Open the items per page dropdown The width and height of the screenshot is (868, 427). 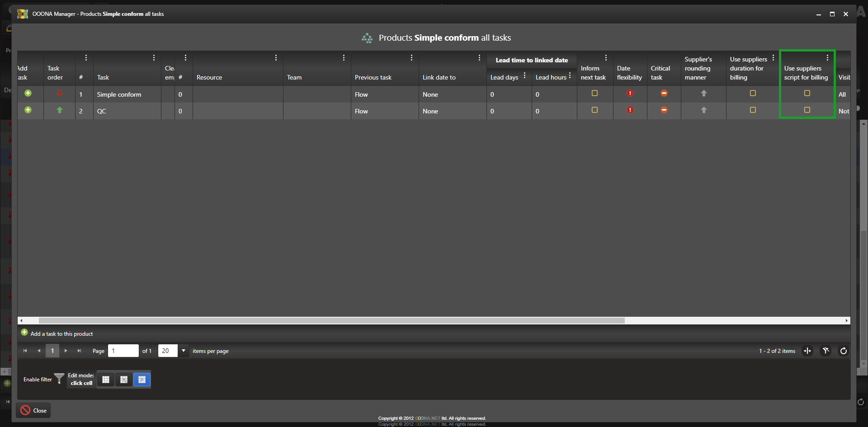click(x=184, y=351)
